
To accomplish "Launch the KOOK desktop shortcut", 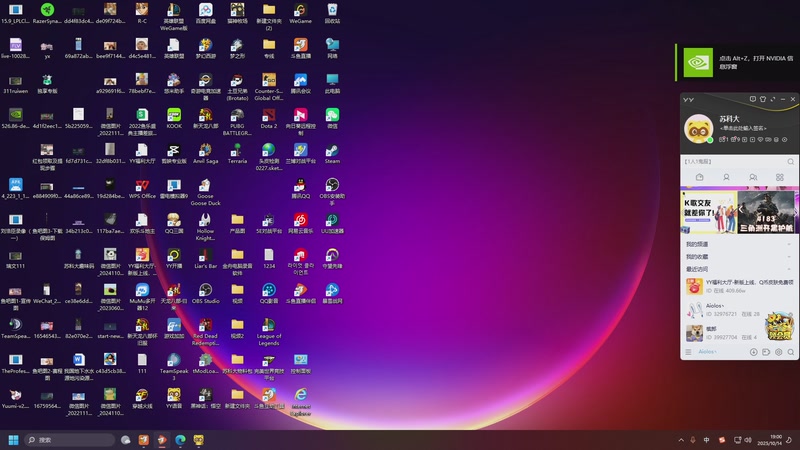I will pos(174,118).
